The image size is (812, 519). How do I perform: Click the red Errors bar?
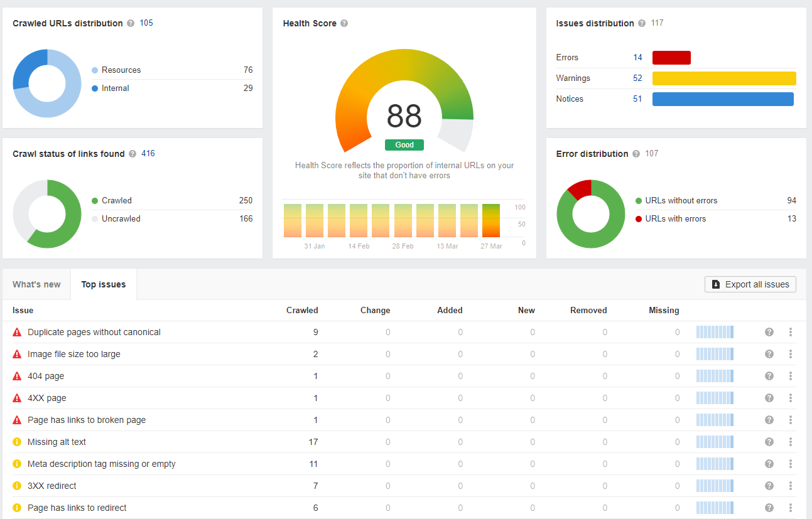point(671,58)
